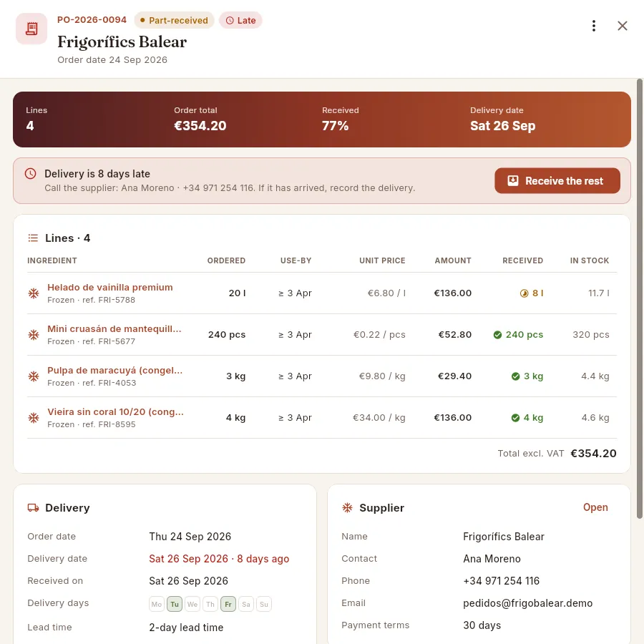
Task: Close the purchase order panel
Action: (x=623, y=26)
